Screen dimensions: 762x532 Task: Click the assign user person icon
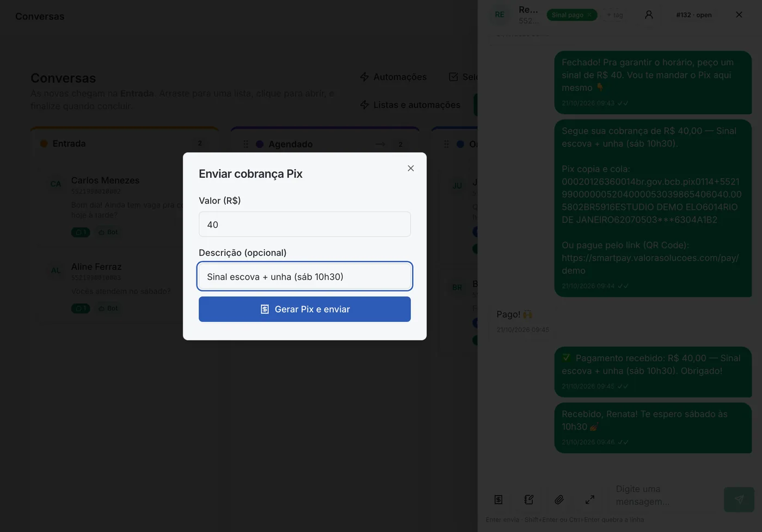click(649, 15)
